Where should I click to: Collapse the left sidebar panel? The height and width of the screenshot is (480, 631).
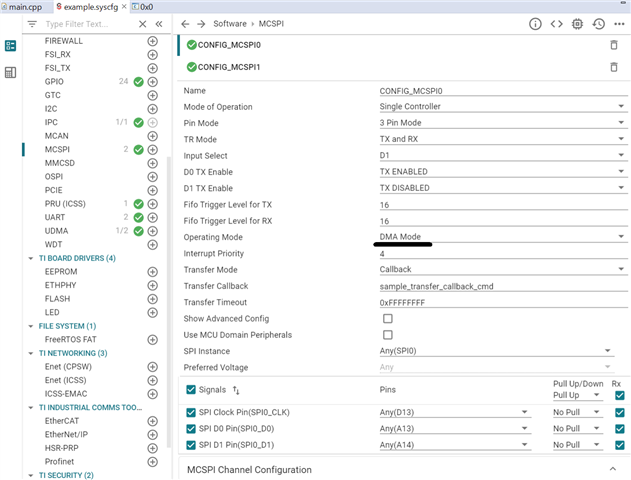coord(159,23)
